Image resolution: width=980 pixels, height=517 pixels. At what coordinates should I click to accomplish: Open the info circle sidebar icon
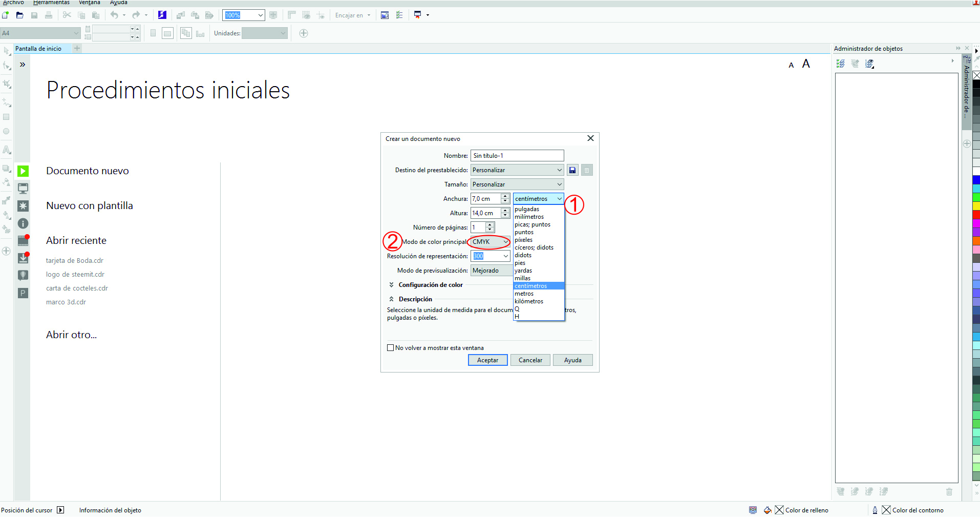[x=23, y=223]
